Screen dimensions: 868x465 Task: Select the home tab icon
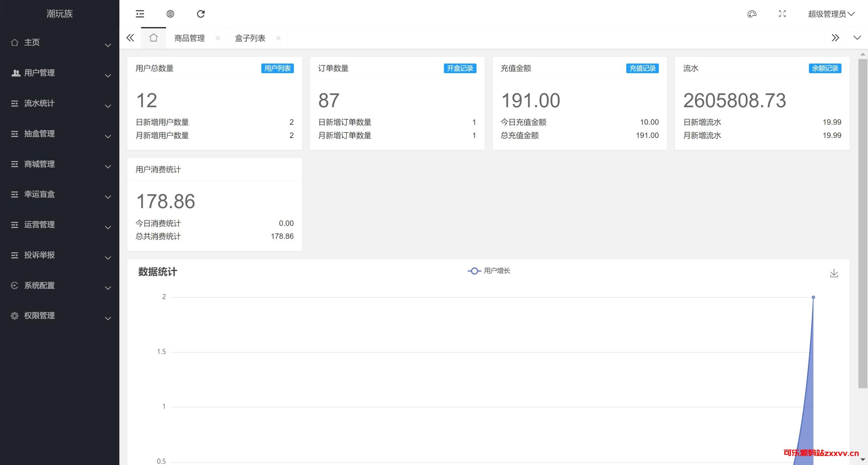click(154, 38)
